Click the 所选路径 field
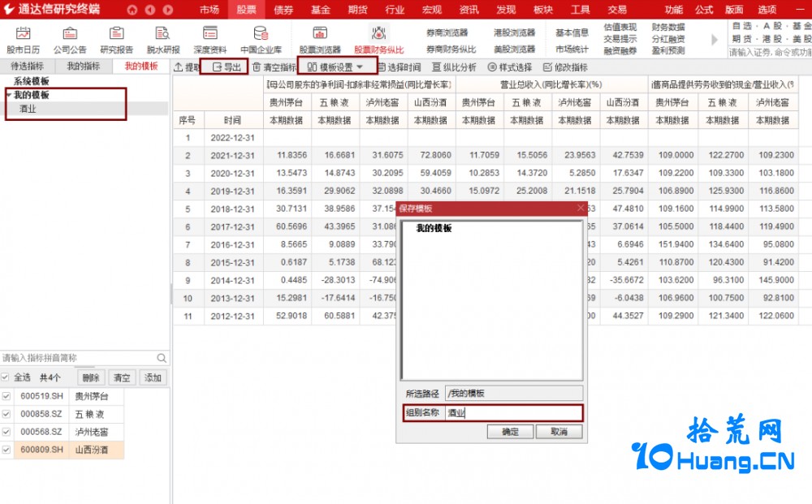This screenshot has width=812, height=504. click(x=514, y=394)
